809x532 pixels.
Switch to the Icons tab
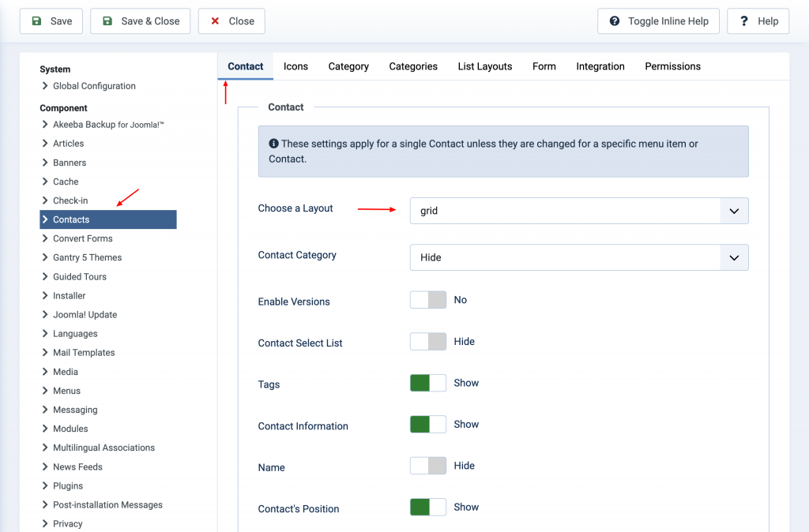click(295, 66)
